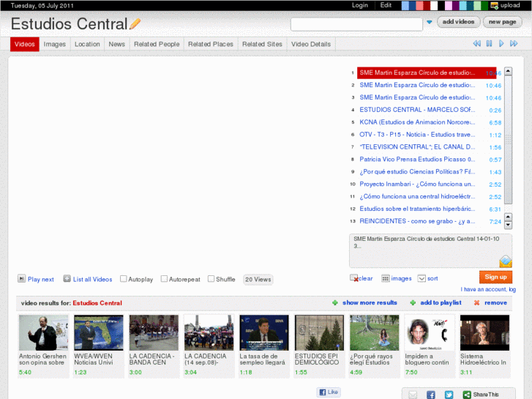Click green plus beside show more results
The height and width of the screenshot is (399, 532).
335,302
